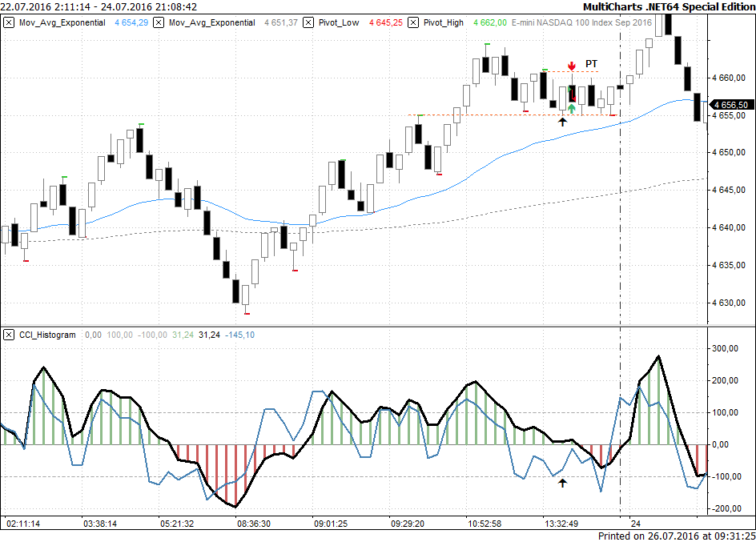Image resolution: width=756 pixels, height=542 pixels.
Task: Click the 05:21:32 time axis label
Action: [x=177, y=524]
